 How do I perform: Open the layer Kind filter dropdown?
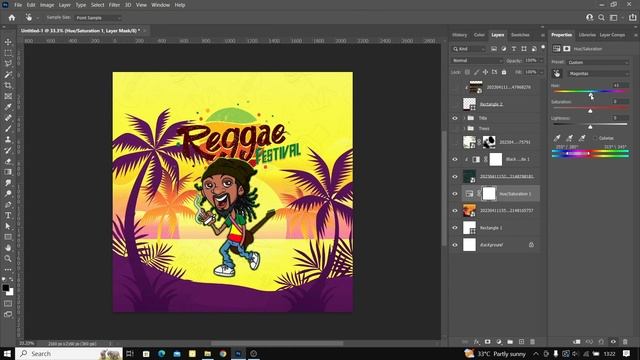(x=469, y=49)
